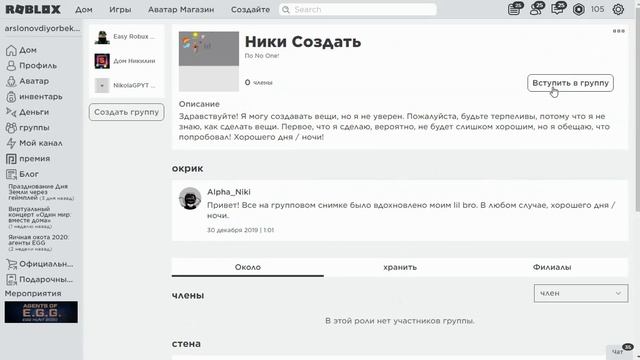640x360 pixels.
Task: Click the blog icon beside Блог
Action: (x=11, y=174)
